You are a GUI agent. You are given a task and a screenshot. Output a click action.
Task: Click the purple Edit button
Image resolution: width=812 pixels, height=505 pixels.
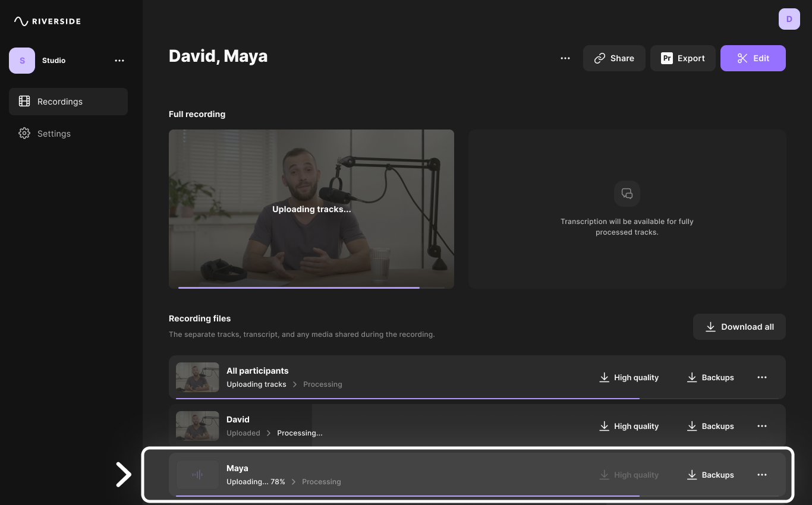point(753,58)
